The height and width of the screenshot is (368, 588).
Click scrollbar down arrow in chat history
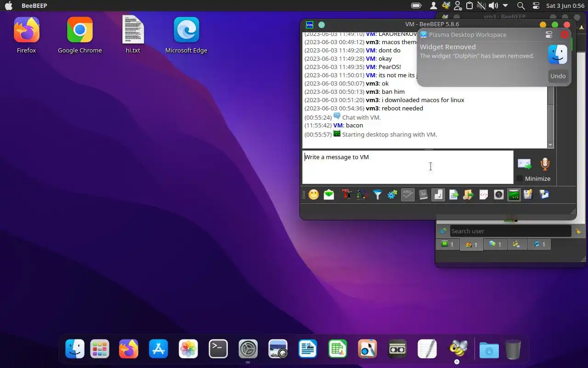point(551,145)
